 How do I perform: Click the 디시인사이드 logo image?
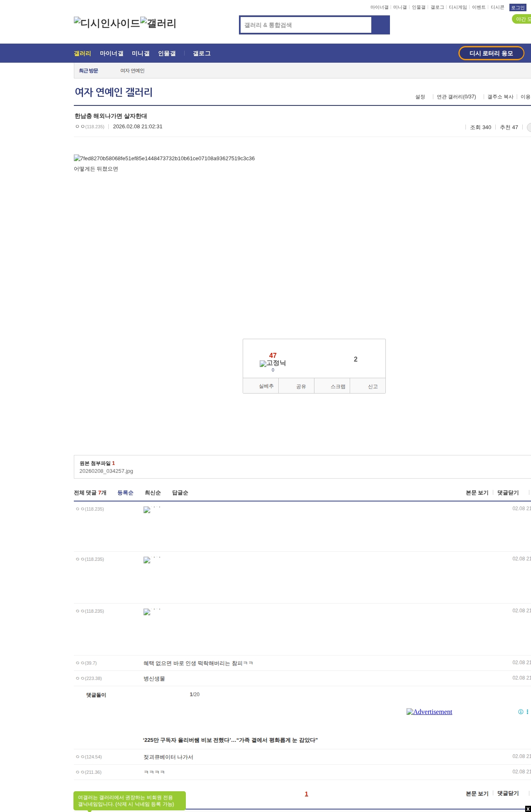(x=107, y=23)
